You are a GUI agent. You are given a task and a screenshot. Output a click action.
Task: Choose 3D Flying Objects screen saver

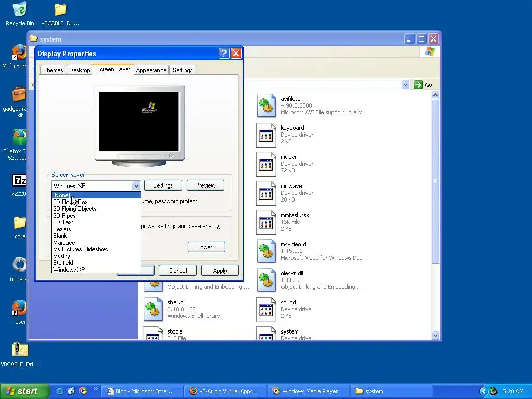(x=96, y=209)
